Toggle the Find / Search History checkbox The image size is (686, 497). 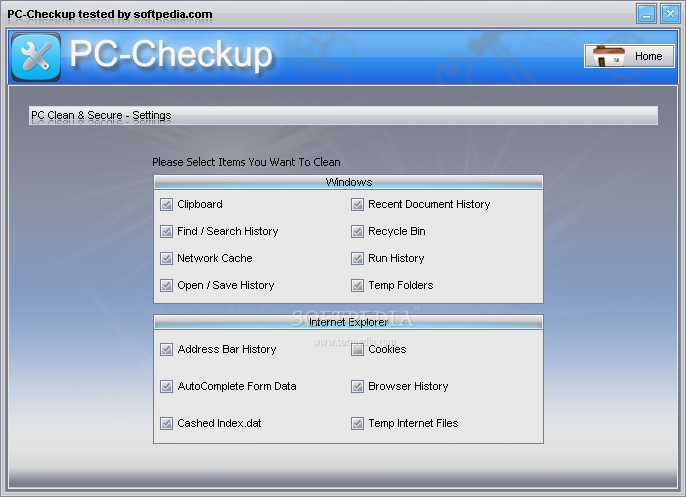point(166,231)
